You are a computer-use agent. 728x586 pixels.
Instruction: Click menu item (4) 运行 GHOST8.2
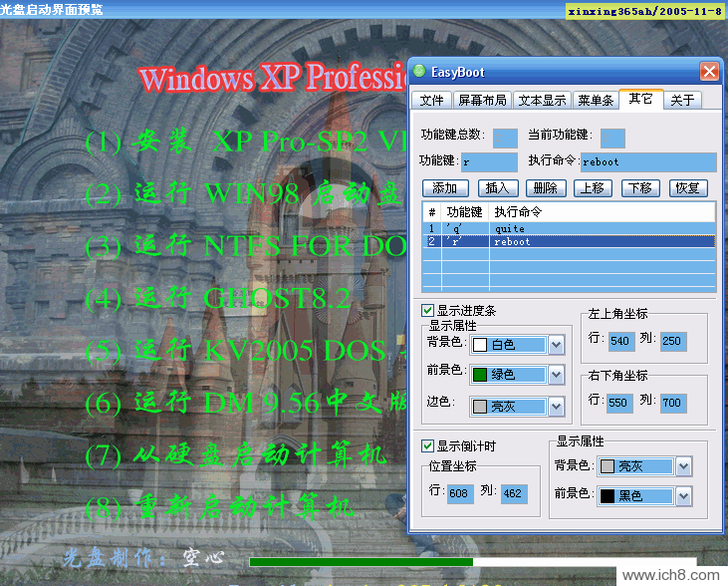(218, 298)
